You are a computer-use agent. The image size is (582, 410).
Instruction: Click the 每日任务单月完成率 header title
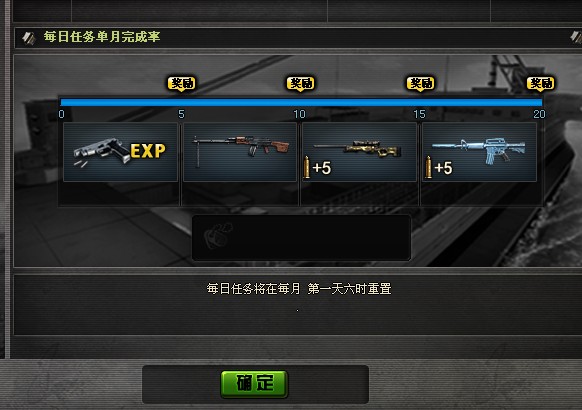click(102, 37)
